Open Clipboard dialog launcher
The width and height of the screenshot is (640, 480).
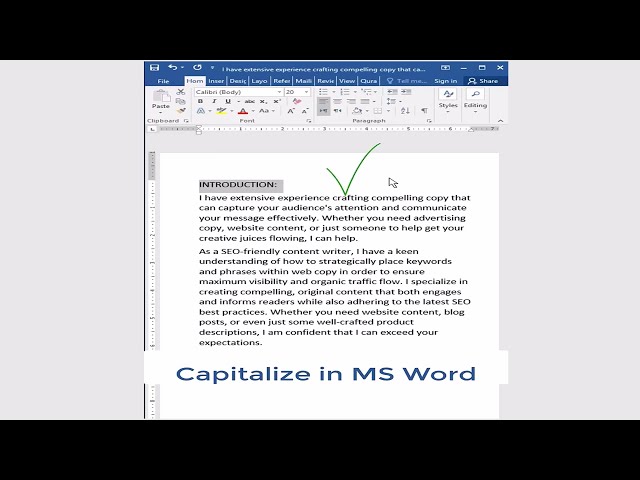(186, 121)
